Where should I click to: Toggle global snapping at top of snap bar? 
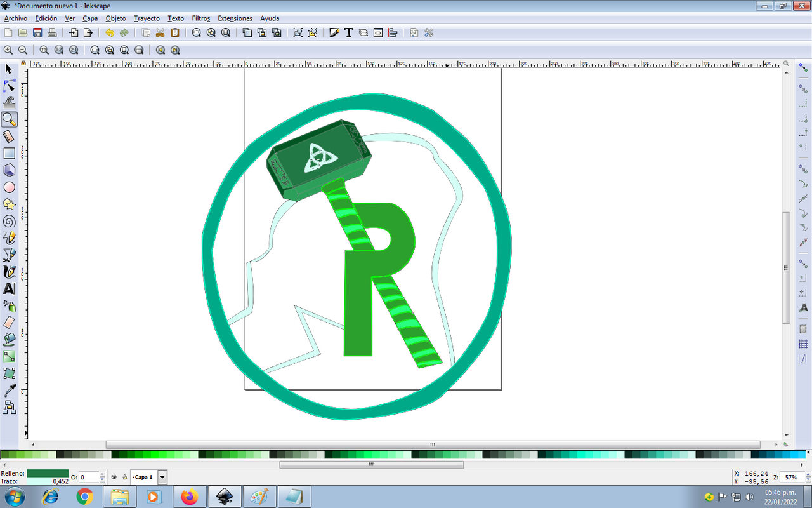(803, 67)
